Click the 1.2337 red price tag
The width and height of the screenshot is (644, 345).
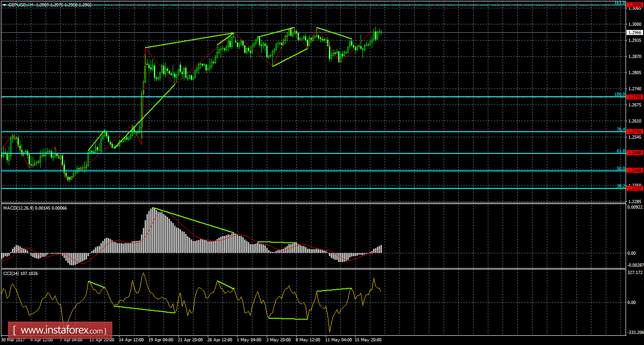tap(634, 188)
